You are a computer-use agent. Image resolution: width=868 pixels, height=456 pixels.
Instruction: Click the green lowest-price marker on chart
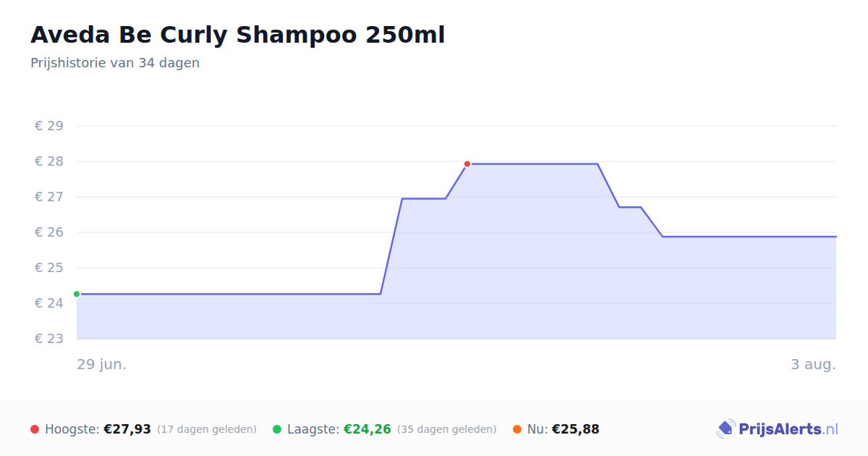point(77,294)
